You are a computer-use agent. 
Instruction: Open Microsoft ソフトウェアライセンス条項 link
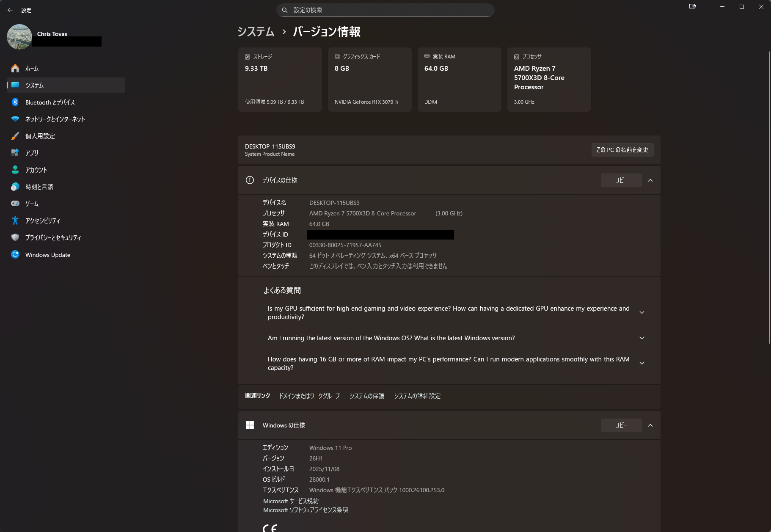(306, 510)
